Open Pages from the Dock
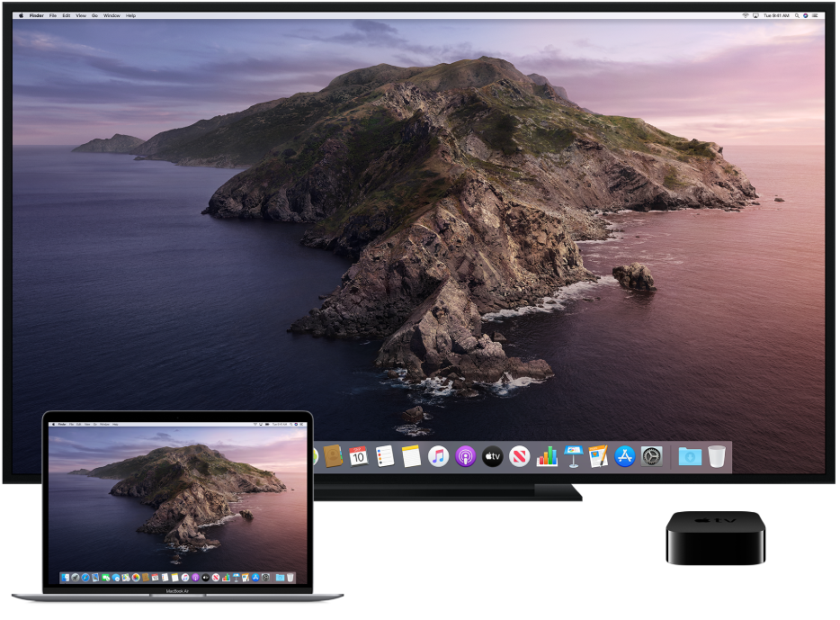The width and height of the screenshot is (840, 620). pos(598,456)
